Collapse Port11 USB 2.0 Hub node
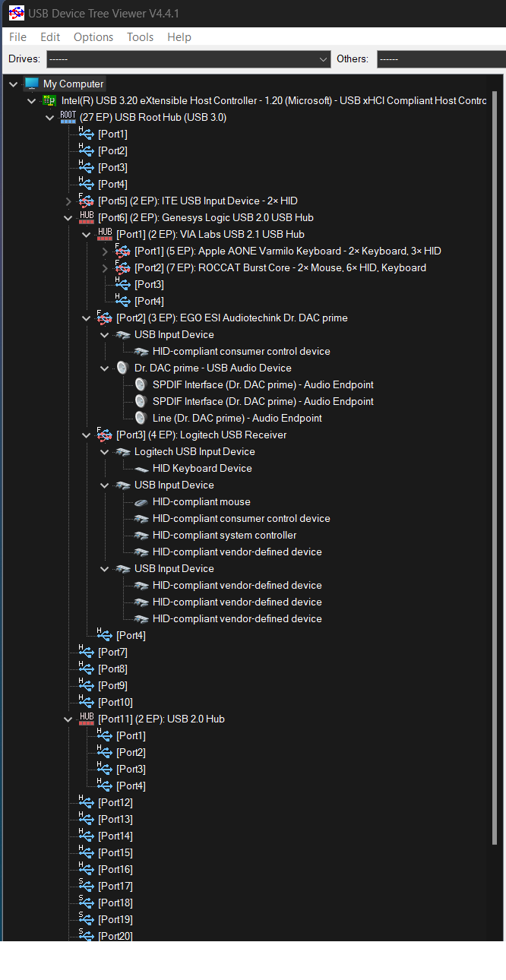 coord(68,719)
